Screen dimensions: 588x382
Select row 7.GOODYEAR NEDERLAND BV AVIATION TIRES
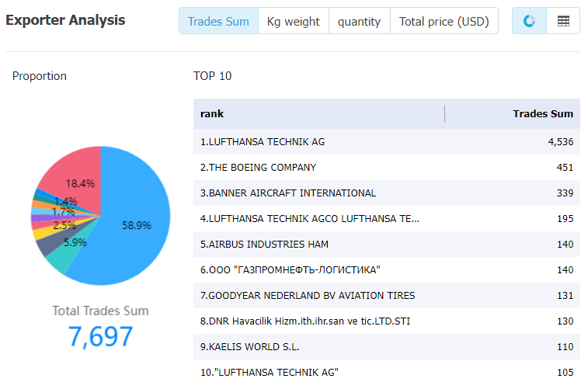tap(387, 295)
